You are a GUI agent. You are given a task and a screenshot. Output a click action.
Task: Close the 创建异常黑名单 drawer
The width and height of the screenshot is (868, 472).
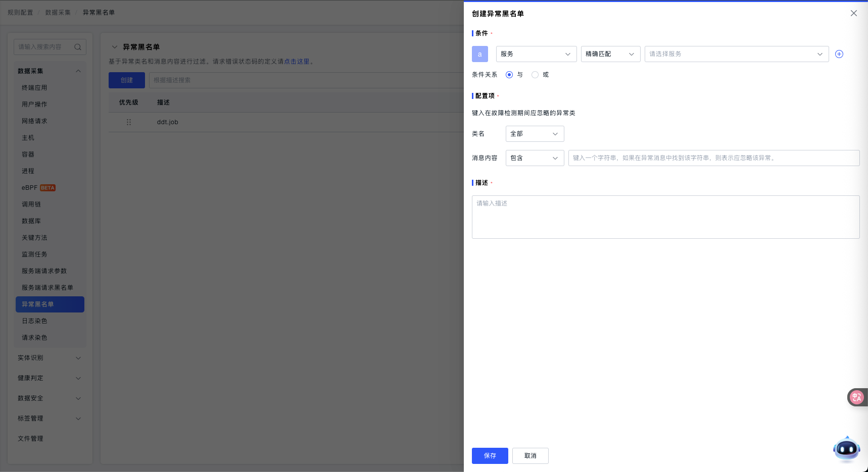click(x=853, y=13)
